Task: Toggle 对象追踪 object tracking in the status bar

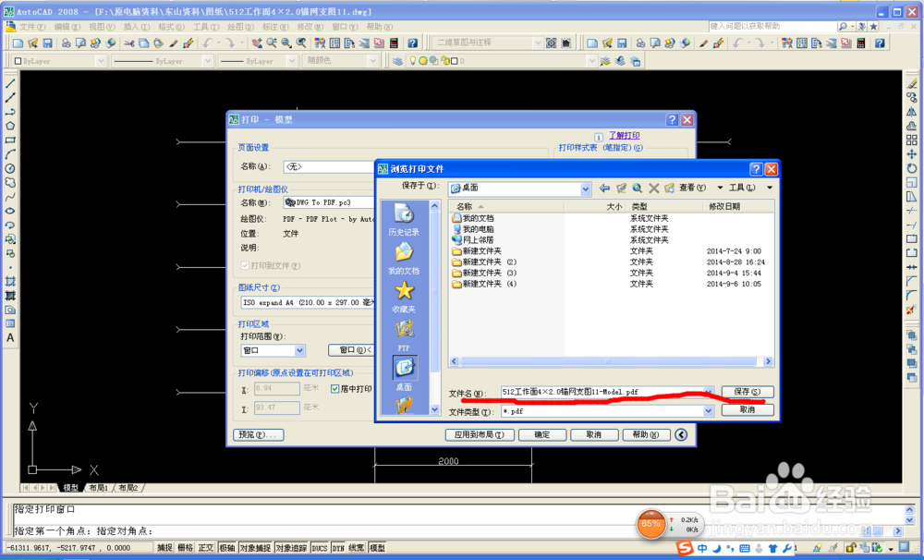Action: pyautogui.click(x=291, y=548)
